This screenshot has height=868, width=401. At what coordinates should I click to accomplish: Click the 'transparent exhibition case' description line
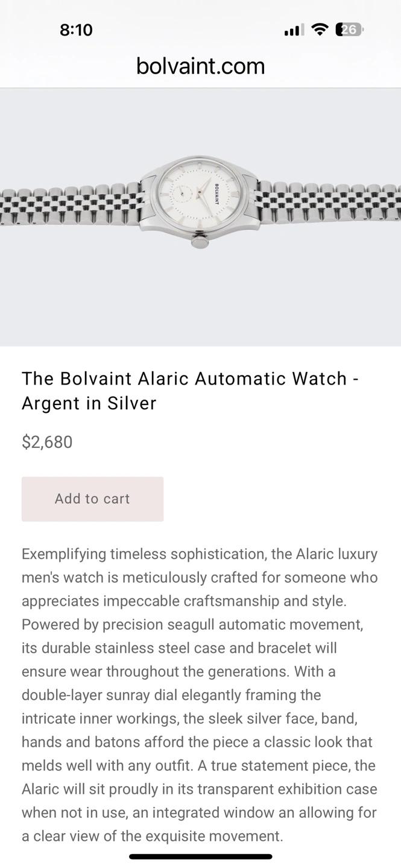pyautogui.click(x=200, y=789)
